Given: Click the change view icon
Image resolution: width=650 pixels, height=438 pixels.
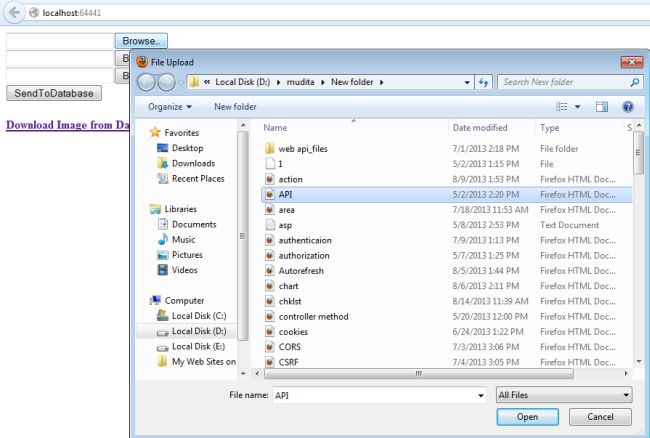Looking at the screenshot, I should pyautogui.click(x=562, y=107).
